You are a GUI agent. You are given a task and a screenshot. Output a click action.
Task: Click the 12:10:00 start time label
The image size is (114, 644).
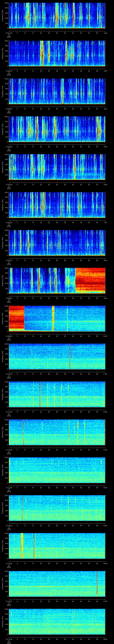pos(9,374)
